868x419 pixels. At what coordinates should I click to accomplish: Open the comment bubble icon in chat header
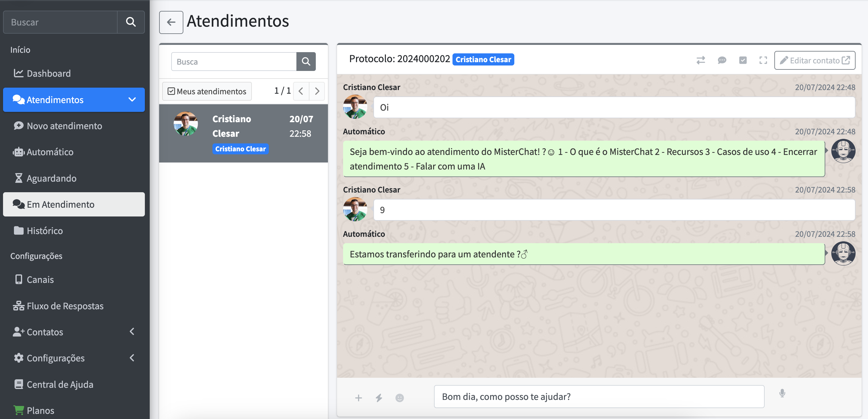[722, 60]
